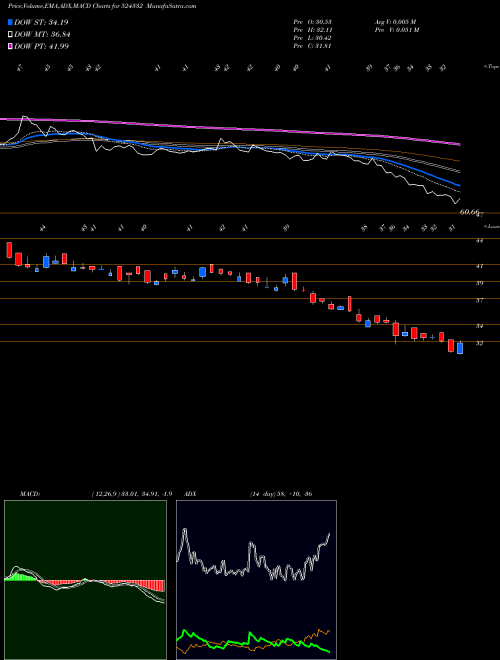Click the 44 price axis label
Viewport: 500px width, 660px height.
[x=479, y=241]
